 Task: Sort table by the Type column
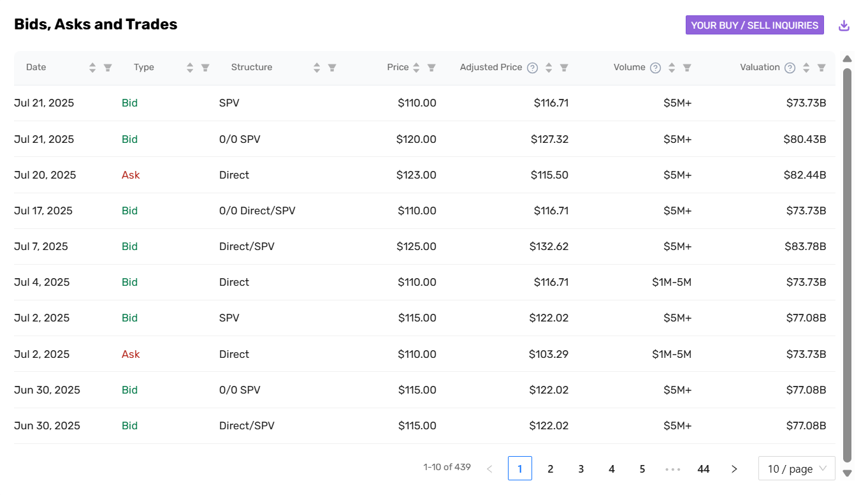190,68
